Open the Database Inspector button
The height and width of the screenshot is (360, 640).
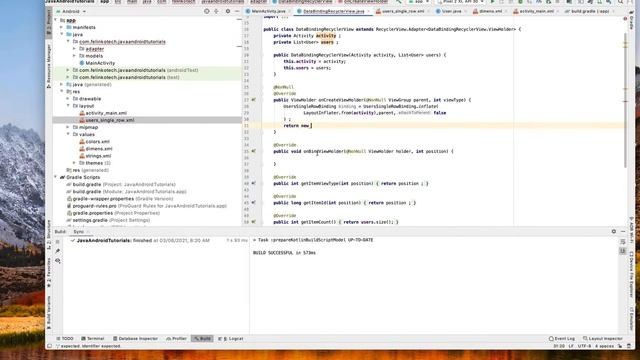pos(135,338)
